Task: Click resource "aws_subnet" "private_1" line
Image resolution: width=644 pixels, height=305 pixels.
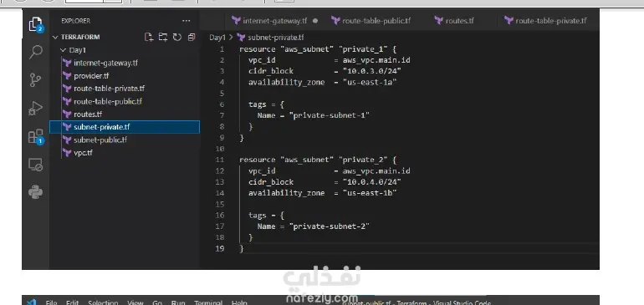Action: tap(318, 49)
